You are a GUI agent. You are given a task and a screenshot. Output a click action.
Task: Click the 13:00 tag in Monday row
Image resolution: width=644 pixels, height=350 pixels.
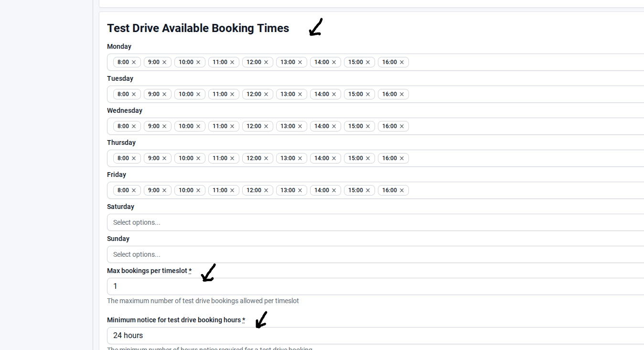288,62
